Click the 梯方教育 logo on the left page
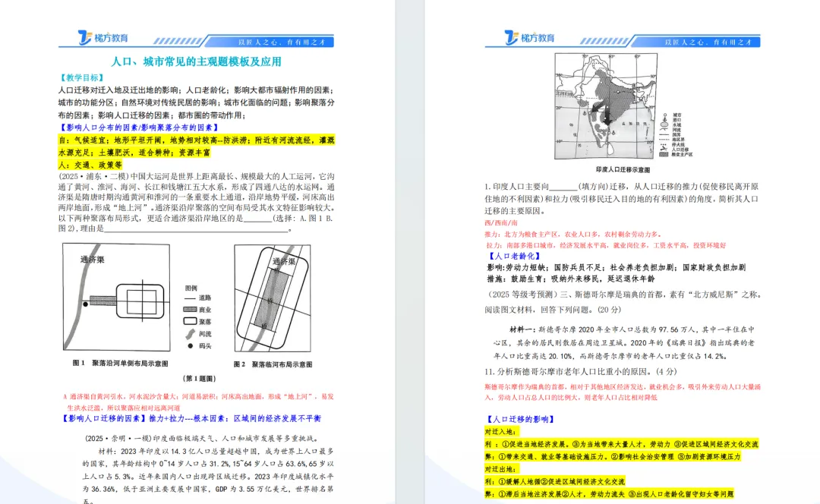This screenshot has height=504, width=820. click(103, 38)
